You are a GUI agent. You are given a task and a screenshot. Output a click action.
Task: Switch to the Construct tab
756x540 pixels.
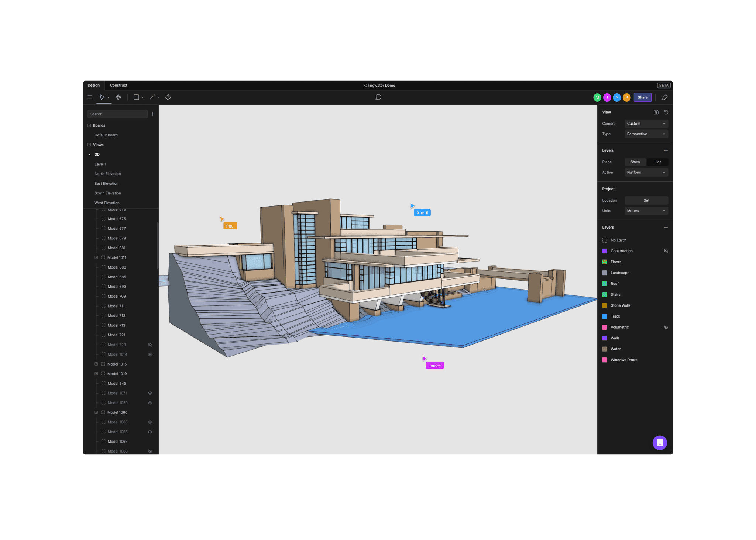[118, 86]
